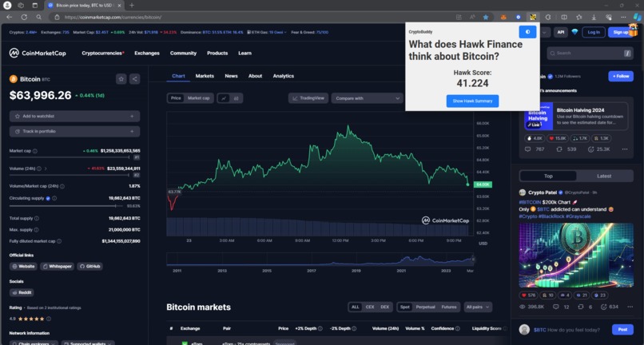Screen dimensions: 644x345
Task: Open Community nav menu
Action: click(183, 53)
